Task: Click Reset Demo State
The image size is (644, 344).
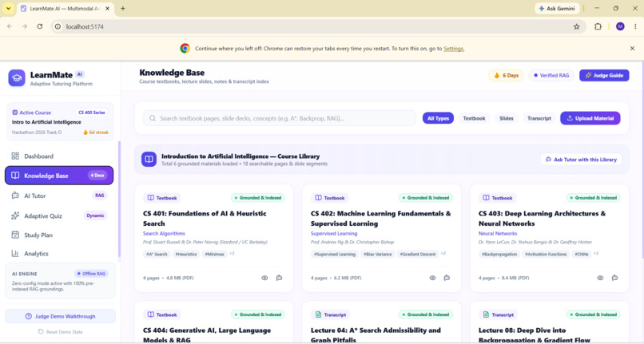Action: tap(61, 332)
